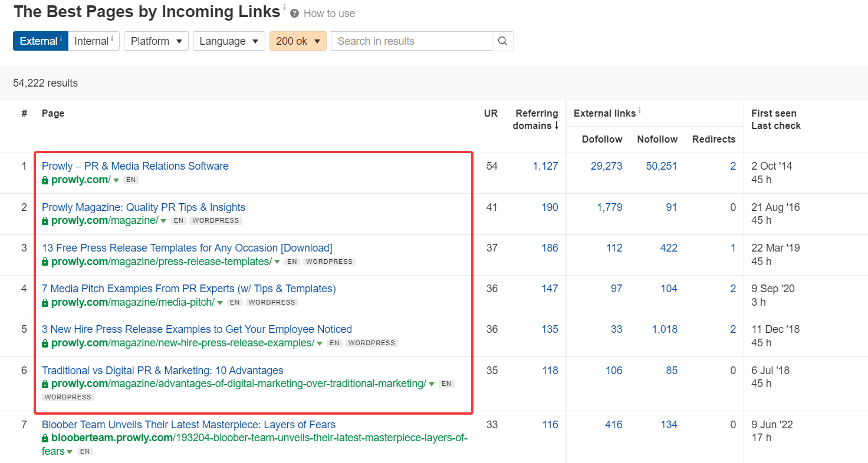
Task: Expand the arrow after the Bloober Team URL
Action: 70,452
